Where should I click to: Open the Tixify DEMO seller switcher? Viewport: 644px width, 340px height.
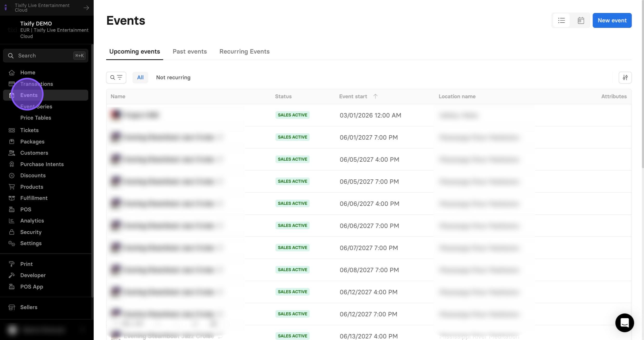47,30
